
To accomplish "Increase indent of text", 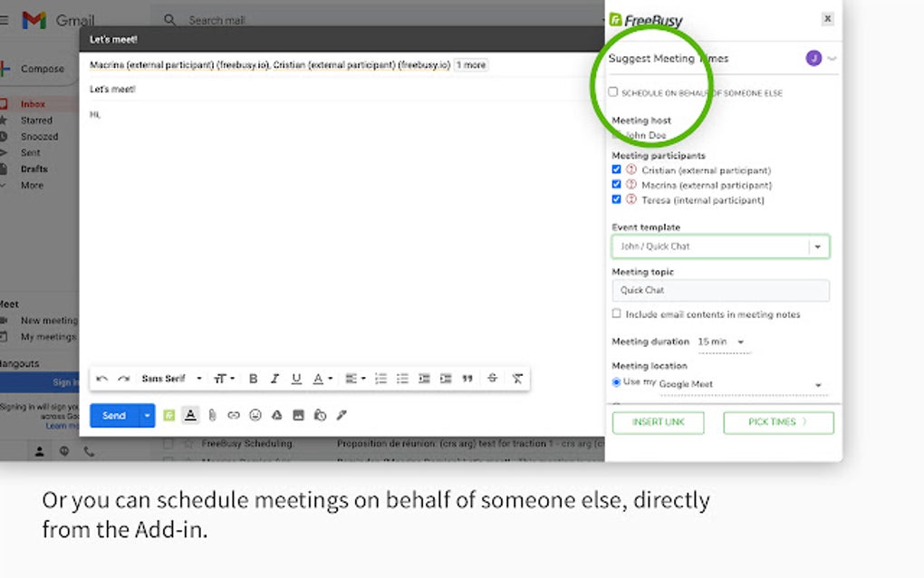I will coord(446,379).
